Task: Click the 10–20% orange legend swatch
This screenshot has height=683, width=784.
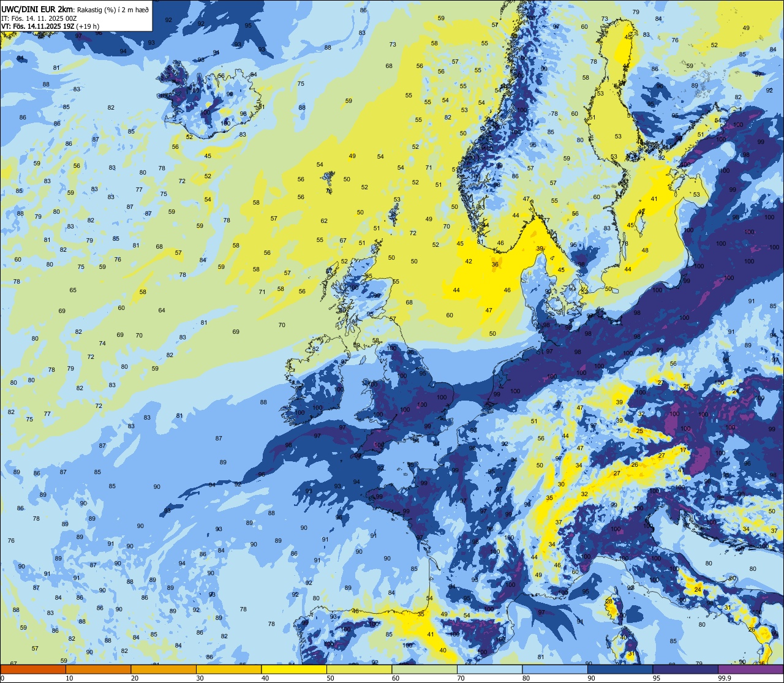Action: [x=98, y=669]
